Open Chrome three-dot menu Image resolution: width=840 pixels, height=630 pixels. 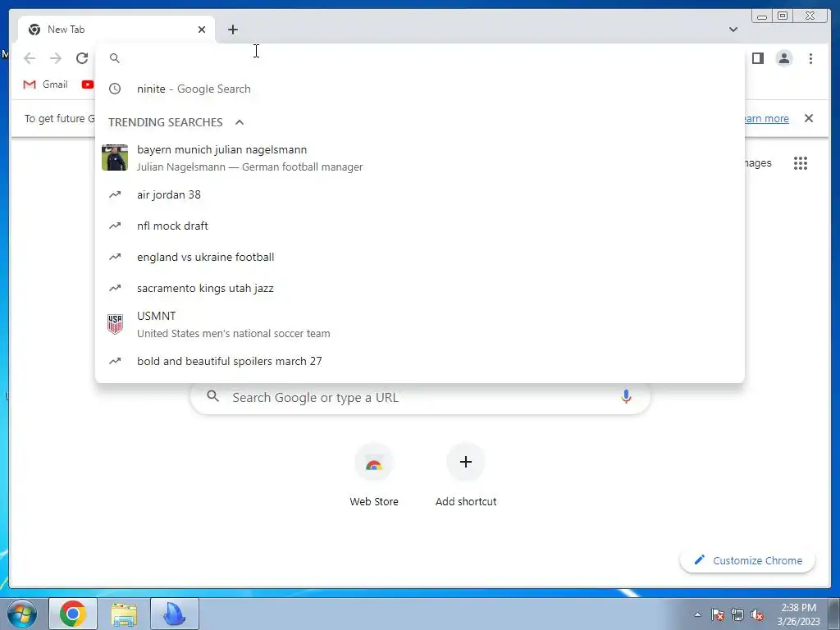[x=810, y=58]
